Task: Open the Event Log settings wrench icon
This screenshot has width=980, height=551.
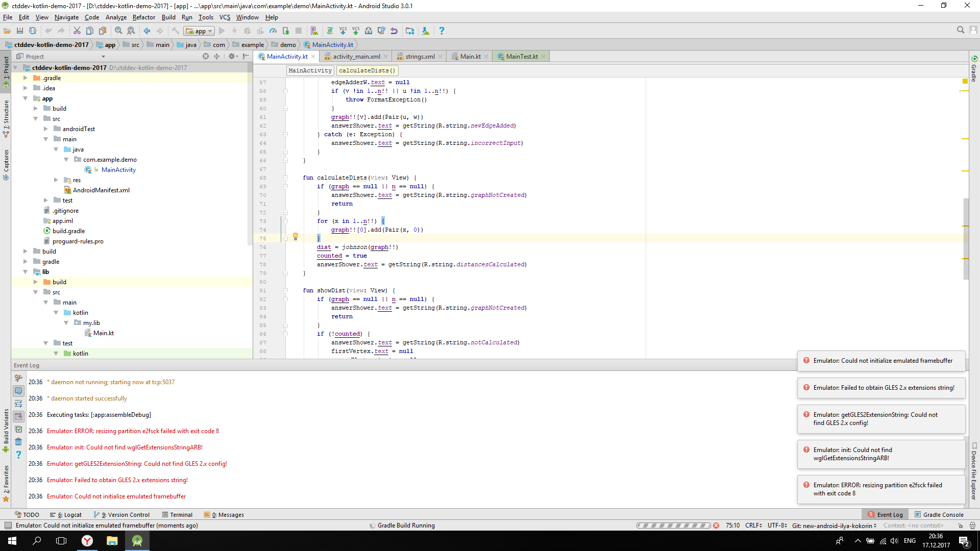Action: click(x=18, y=378)
